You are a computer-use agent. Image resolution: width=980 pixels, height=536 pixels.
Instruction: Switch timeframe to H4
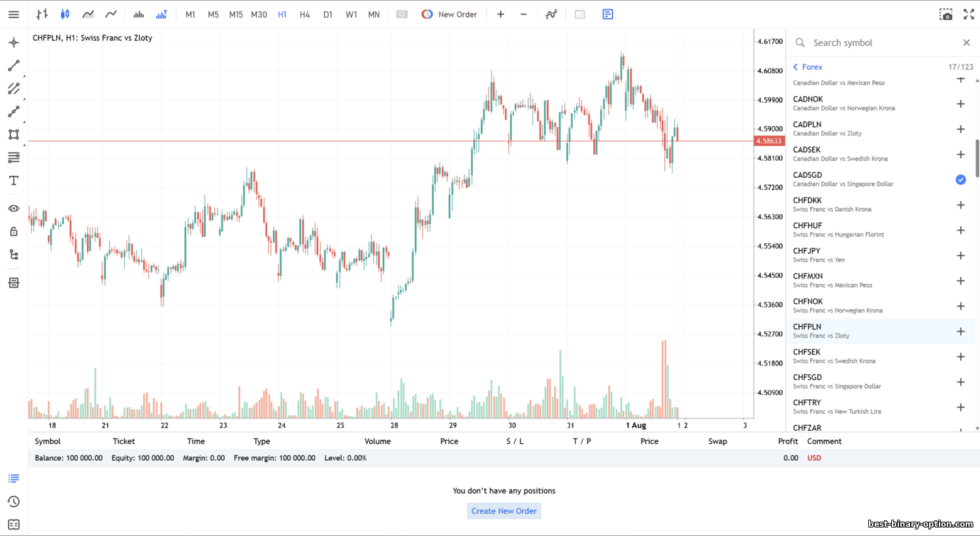click(304, 14)
